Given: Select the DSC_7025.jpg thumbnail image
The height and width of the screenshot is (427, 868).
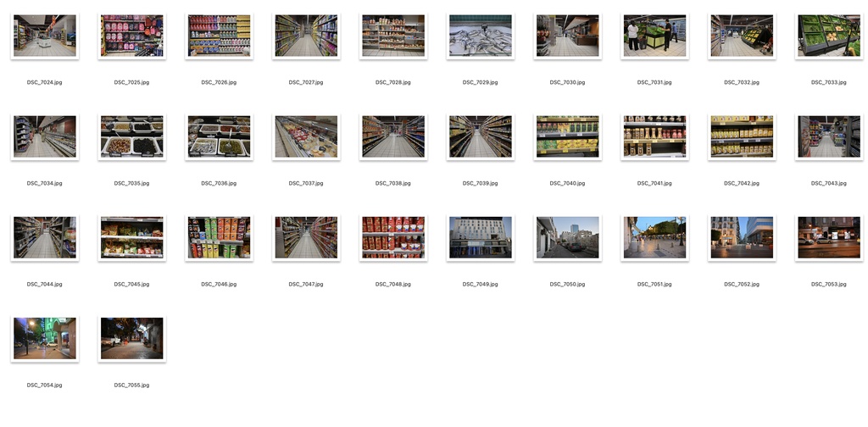Looking at the screenshot, I should pos(131,36).
